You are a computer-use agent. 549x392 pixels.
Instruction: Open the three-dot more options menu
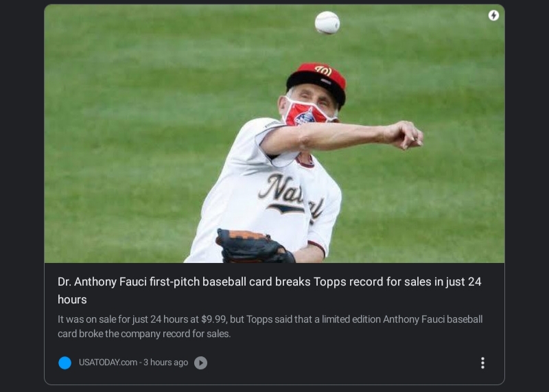[482, 362]
